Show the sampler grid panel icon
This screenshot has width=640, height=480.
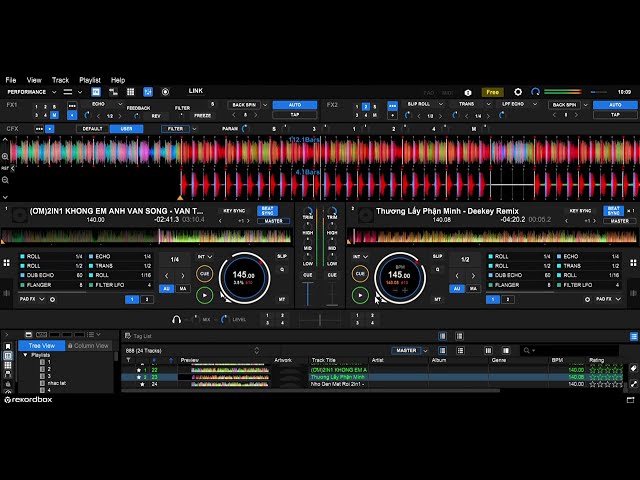click(x=130, y=92)
